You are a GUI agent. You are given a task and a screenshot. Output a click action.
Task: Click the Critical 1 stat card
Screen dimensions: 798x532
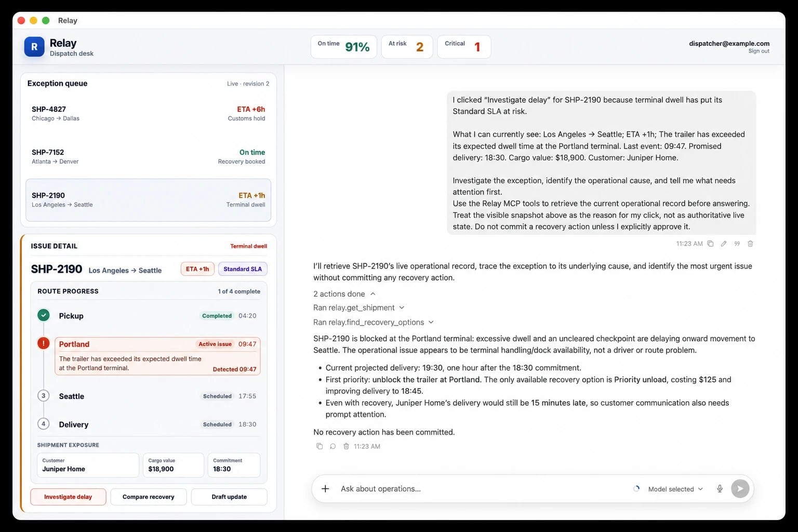[464, 47]
